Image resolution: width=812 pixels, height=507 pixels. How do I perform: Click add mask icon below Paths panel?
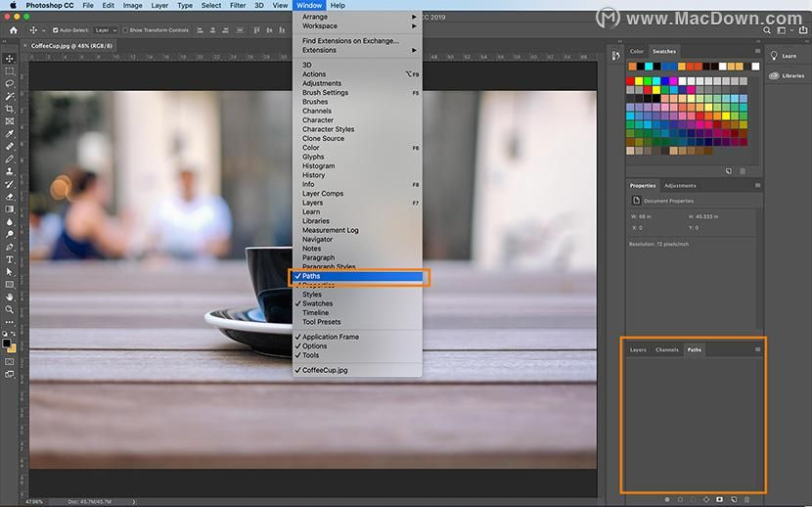[719, 499]
